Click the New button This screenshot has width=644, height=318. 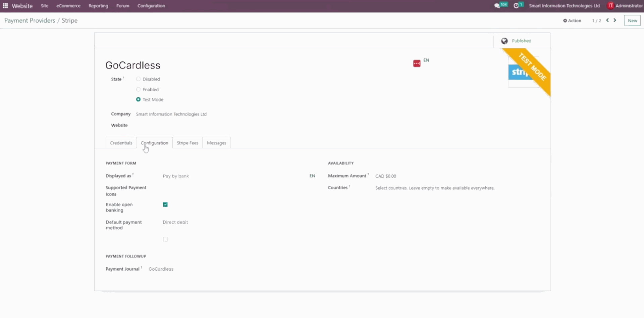[x=632, y=21]
